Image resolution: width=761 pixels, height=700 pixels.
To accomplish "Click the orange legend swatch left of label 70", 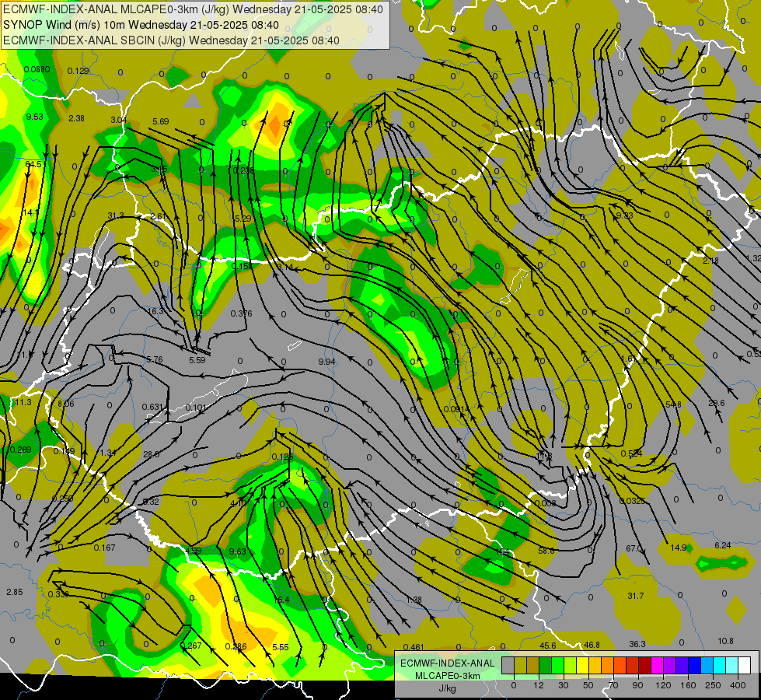I will pos(608,665).
